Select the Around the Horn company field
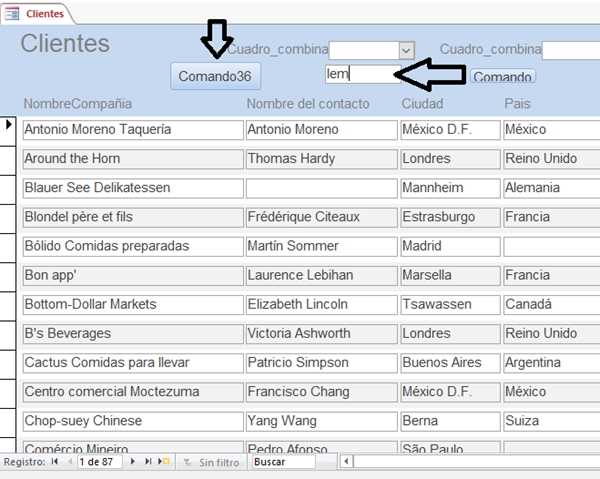 pos(133,159)
